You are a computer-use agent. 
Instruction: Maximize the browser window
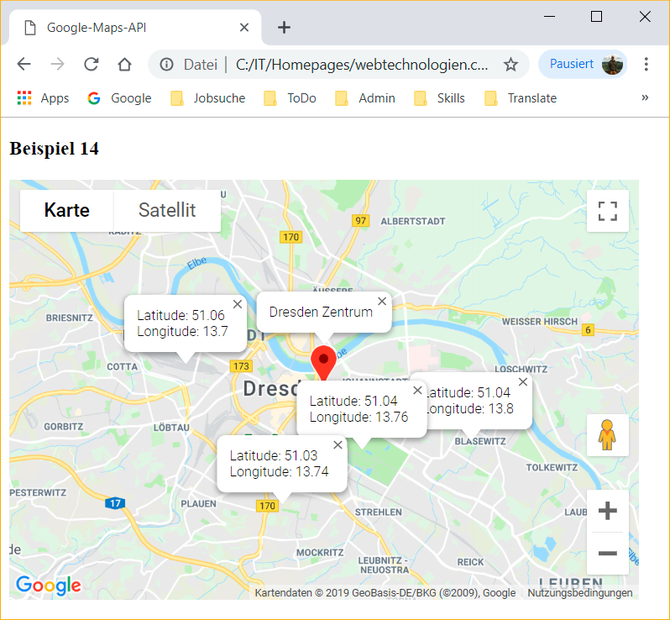596,17
